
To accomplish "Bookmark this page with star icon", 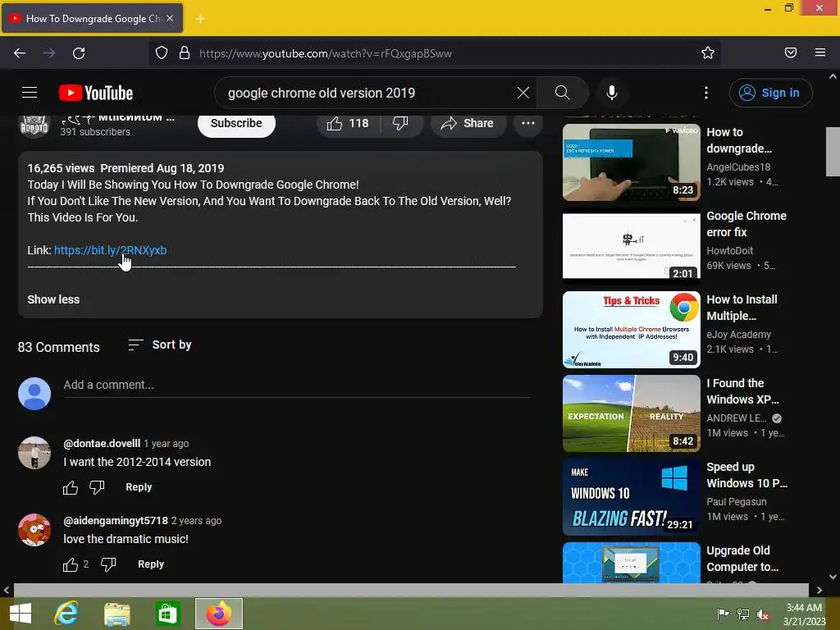I will coord(708,53).
